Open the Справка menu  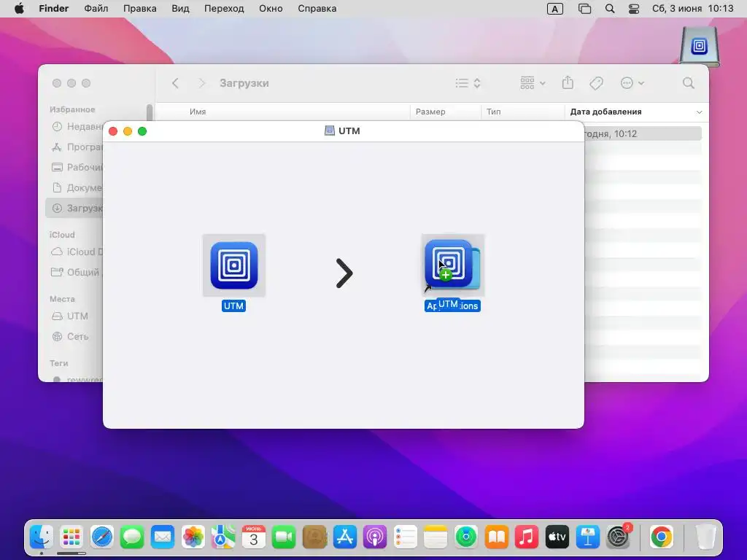[x=317, y=9]
